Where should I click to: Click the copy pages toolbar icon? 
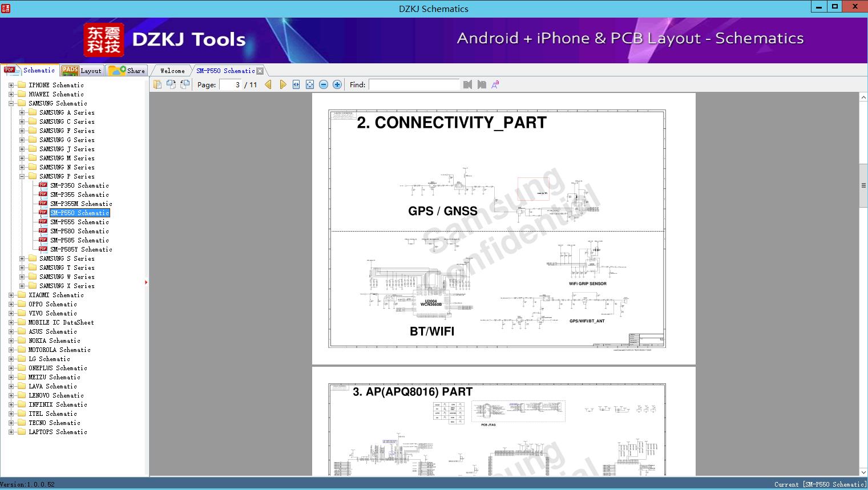click(x=158, y=84)
